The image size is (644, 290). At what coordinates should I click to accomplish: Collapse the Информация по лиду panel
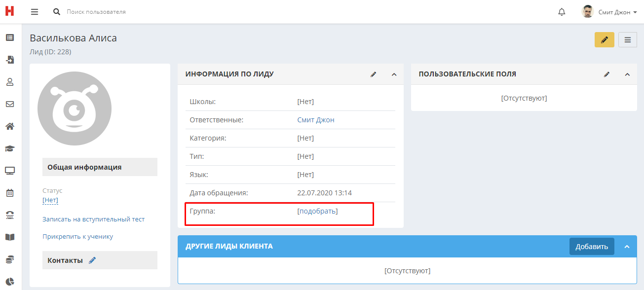(394, 74)
